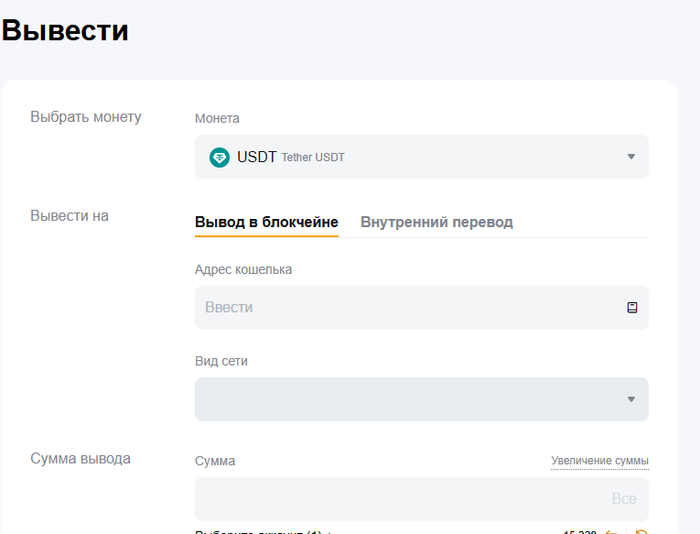
Task: Click the Выбрать монету section label
Action: pyautogui.click(x=86, y=117)
